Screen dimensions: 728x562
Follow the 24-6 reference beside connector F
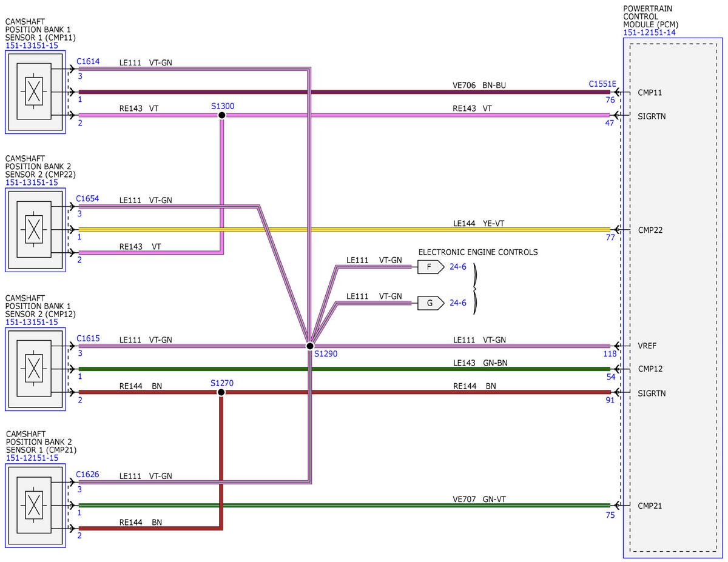tap(458, 267)
